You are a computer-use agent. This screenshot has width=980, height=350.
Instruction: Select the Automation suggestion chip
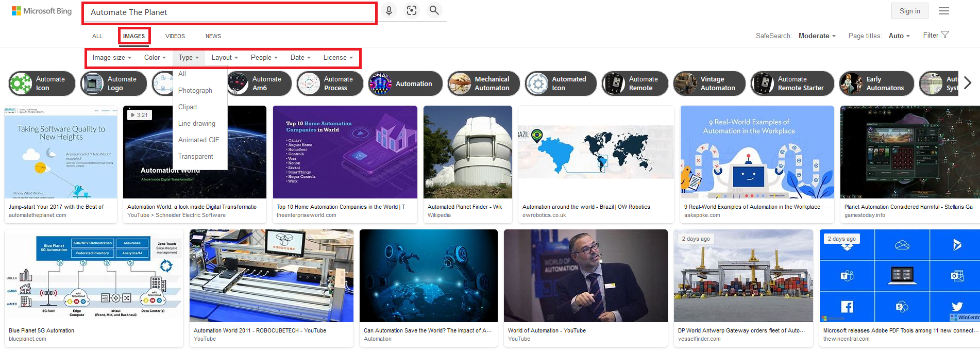coord(405,84)
